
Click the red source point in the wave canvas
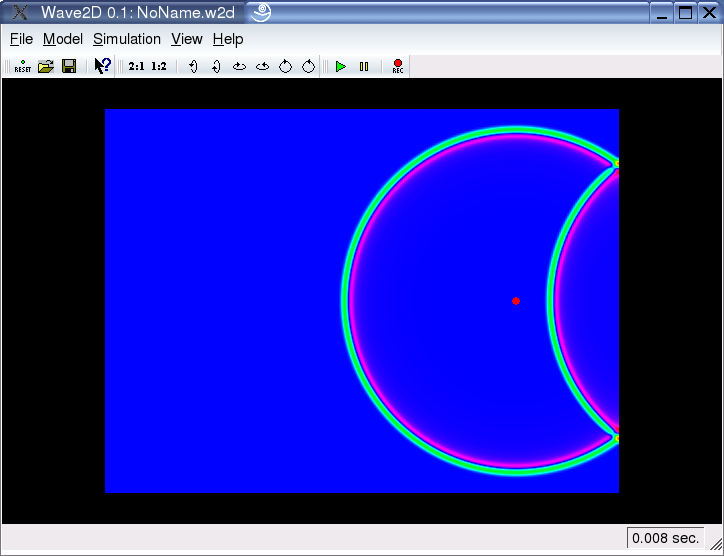click(x=516, y=301)
